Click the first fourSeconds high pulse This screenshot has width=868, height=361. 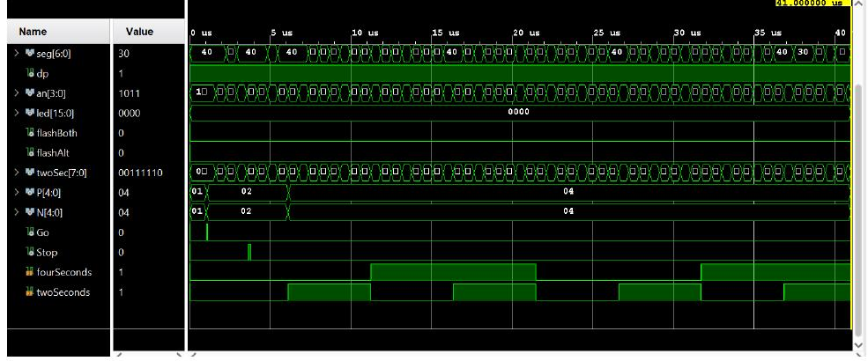coord(453,272)
